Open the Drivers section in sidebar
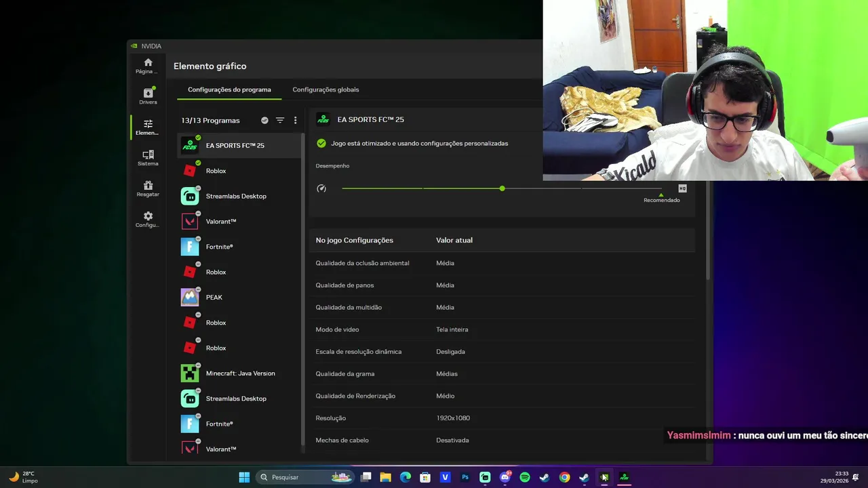Viewport: 868px width, 488px height. (x=148, y=96)
